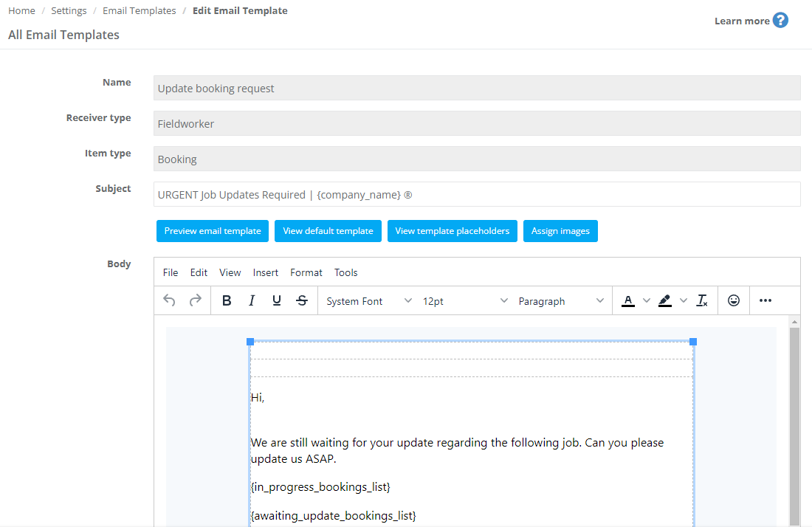Click the scrollbar up arrow in editor
Image resolution: width=812 pixels, height=527 pixels.
click(794, 322)
